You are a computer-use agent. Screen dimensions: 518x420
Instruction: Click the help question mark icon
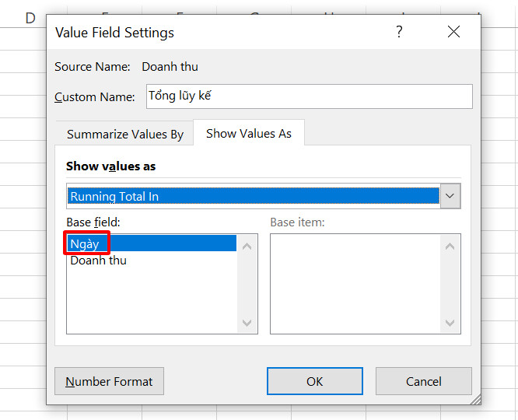(x=399, y=32)
